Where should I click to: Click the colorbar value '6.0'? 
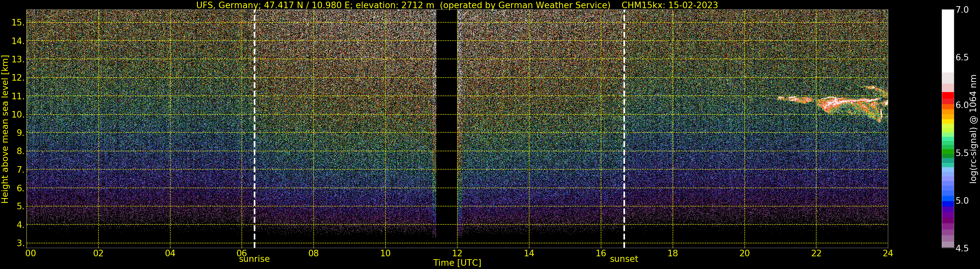pyautogui.click(x=962, y=105)
